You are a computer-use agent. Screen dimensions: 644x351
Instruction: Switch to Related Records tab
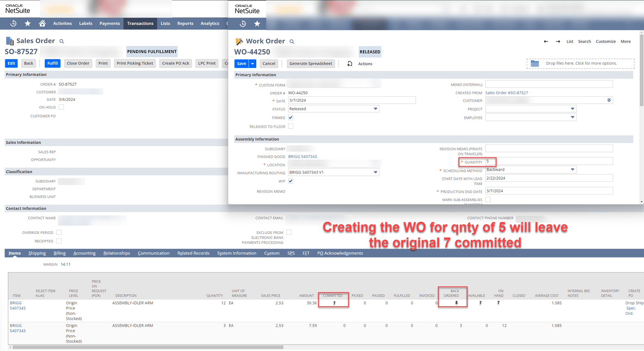pos(193,253)
